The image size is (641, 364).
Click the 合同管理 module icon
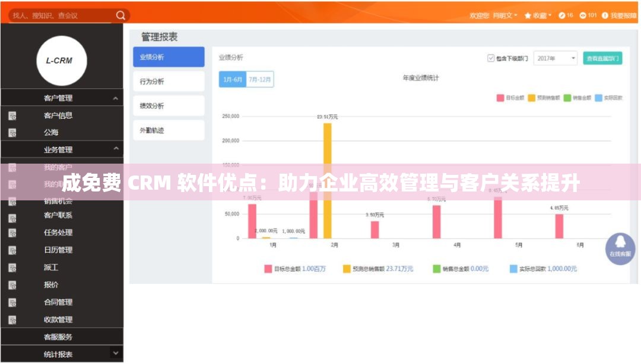click(13, 302)
